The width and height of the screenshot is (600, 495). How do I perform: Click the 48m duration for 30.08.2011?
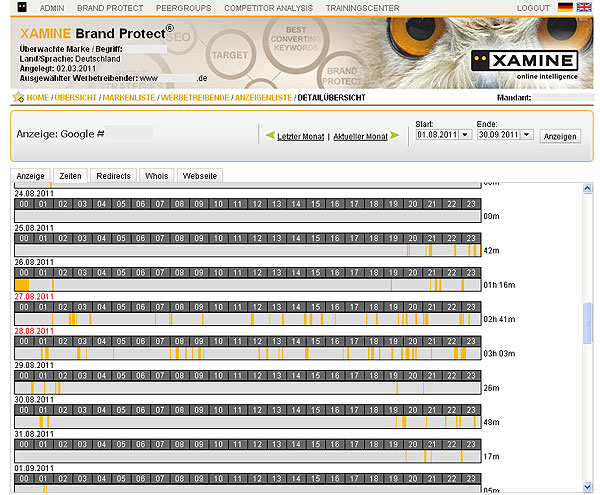(x=491, y=422)
